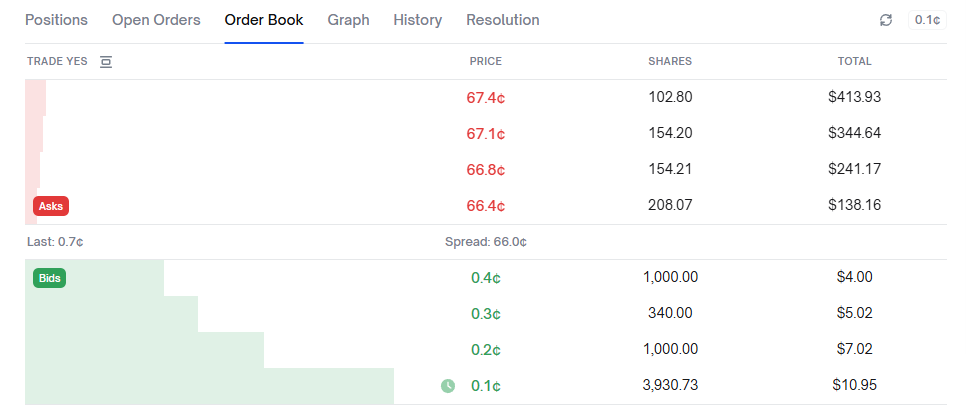Switch to the Positions tab
Viewport: 966px width, 414px height.
pos(56,20)
